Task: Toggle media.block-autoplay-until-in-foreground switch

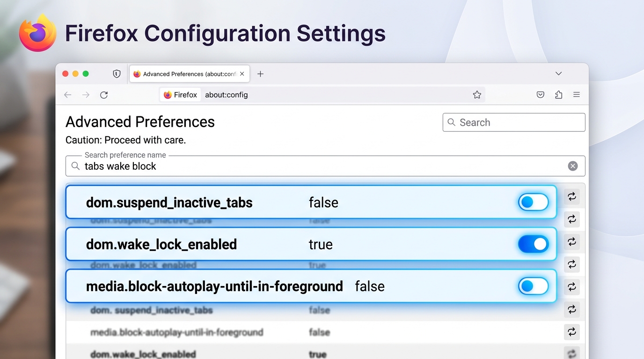Action: tap(533, 286)
